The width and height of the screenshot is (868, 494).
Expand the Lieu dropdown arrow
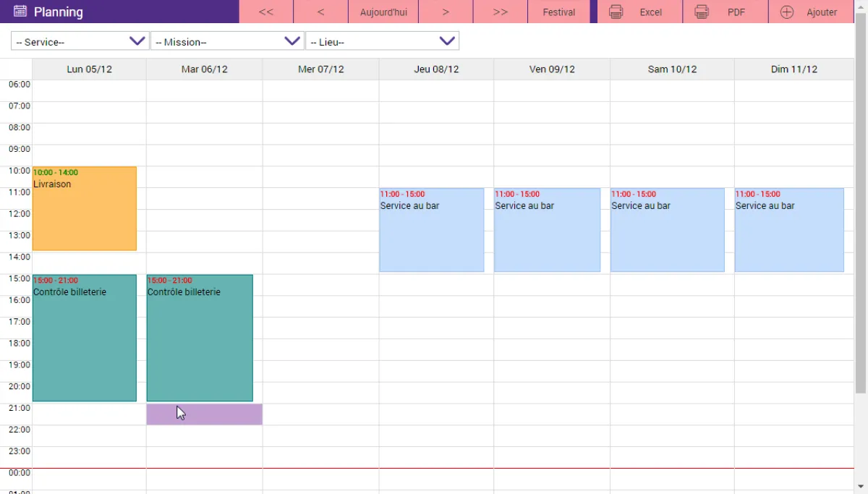coord(448,41)
